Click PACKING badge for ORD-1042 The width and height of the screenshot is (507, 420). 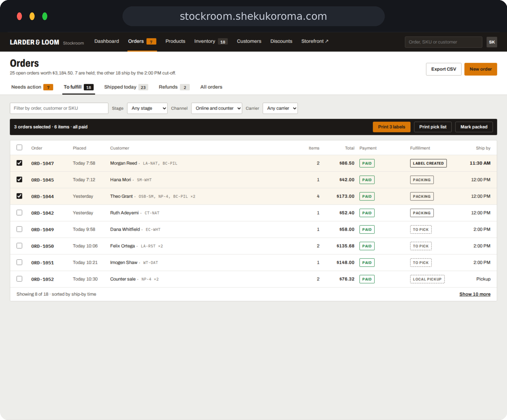pyautogui.click(x=422, y=213)
